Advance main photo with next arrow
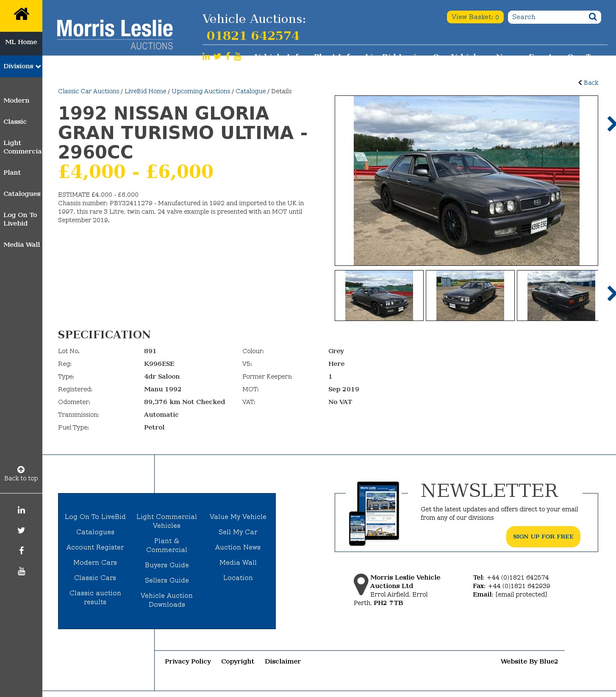Viewport: 616px width, 697px height. 611,124
